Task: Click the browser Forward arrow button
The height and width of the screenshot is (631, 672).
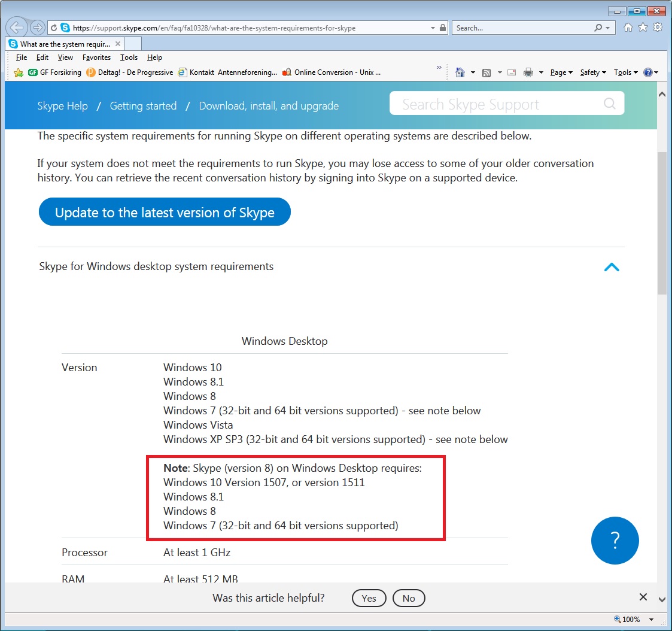Action: point(38,28)
